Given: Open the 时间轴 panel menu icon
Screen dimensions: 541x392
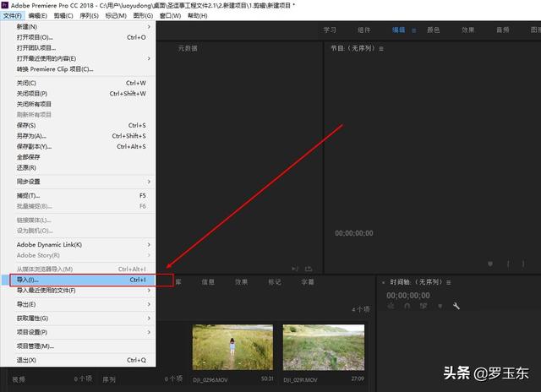Looking at the screenshot, I should click(x=449, y=282).
